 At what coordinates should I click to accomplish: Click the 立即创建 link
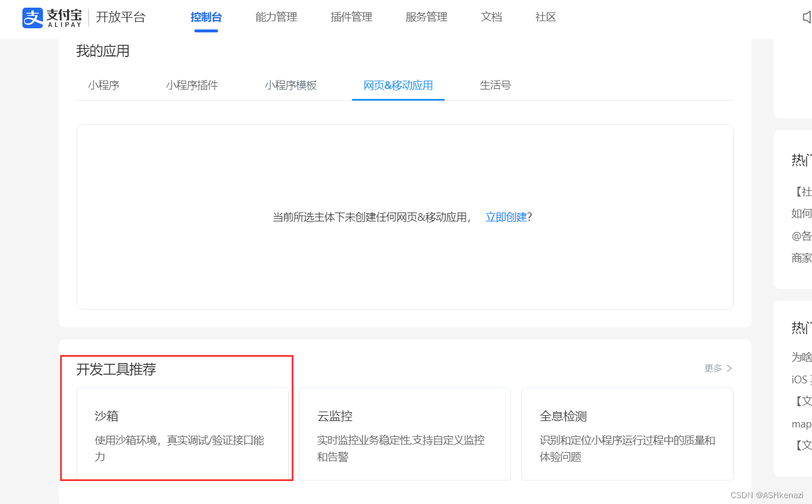[x=506, y=217]
